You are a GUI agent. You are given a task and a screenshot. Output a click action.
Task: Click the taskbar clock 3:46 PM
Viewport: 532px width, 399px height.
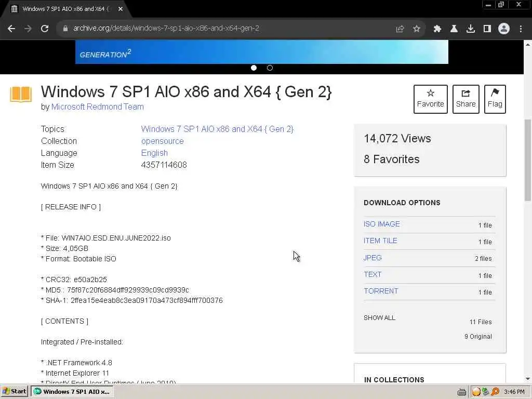pos(514,392)
